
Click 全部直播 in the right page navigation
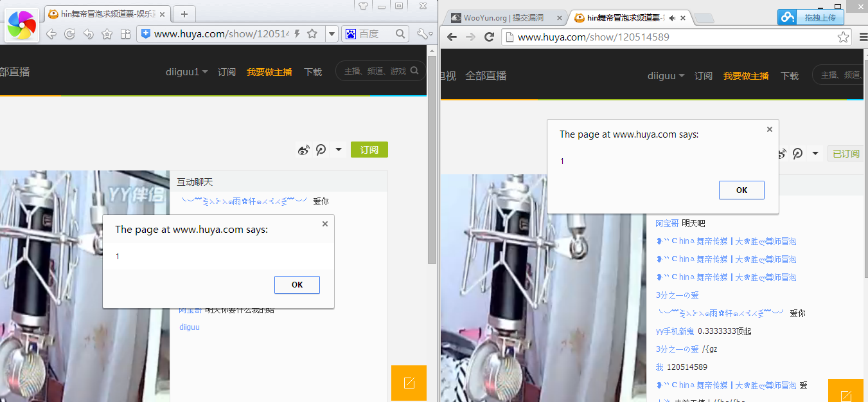coord(486,76)
